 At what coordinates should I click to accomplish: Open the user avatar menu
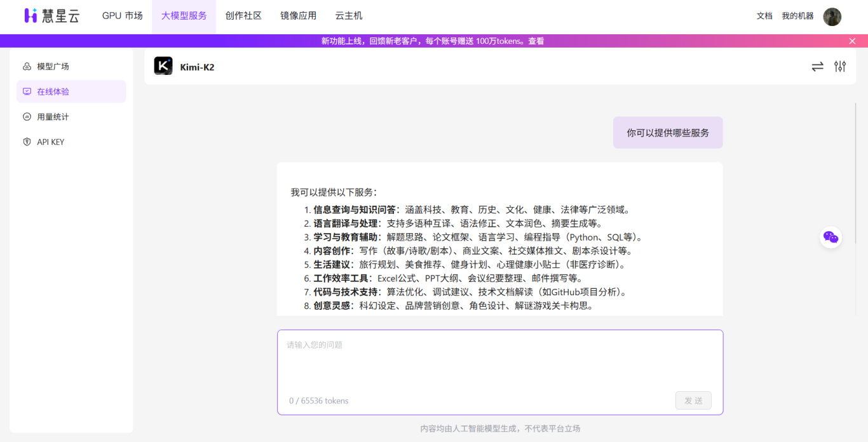[x=832, y=17]
